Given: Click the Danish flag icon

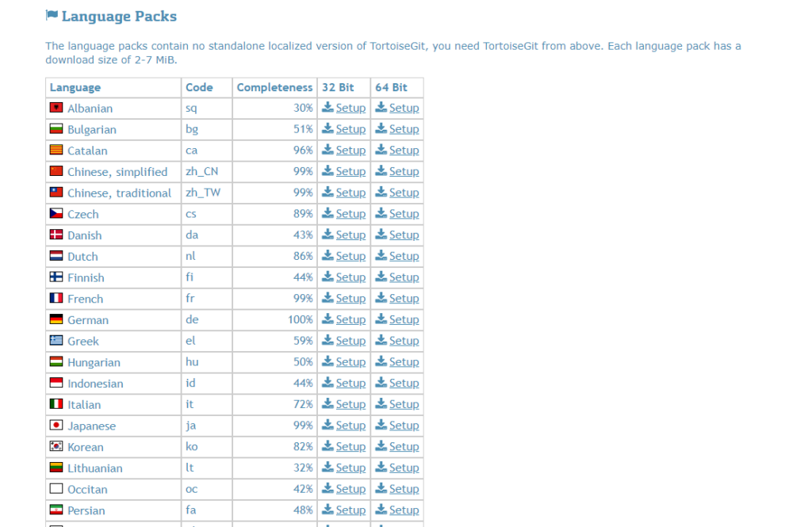Looking at the screenshot, I should 56,235.
